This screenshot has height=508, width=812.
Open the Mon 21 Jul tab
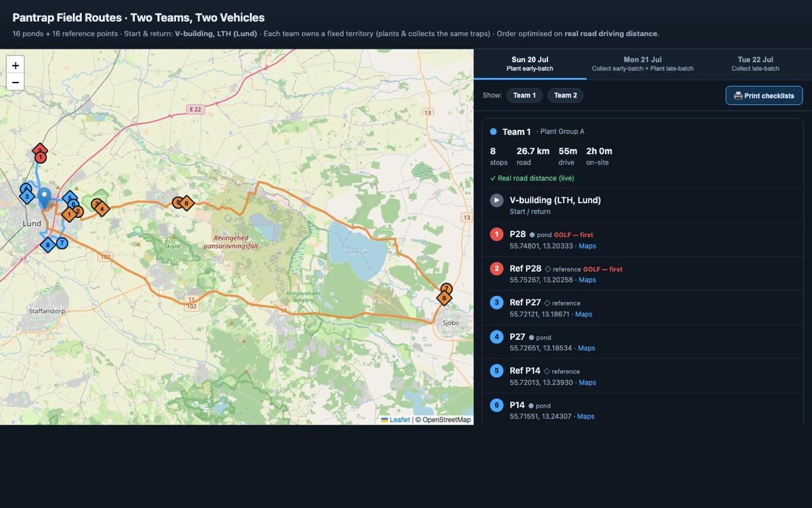pyautogui.click(x=643, y=64)
